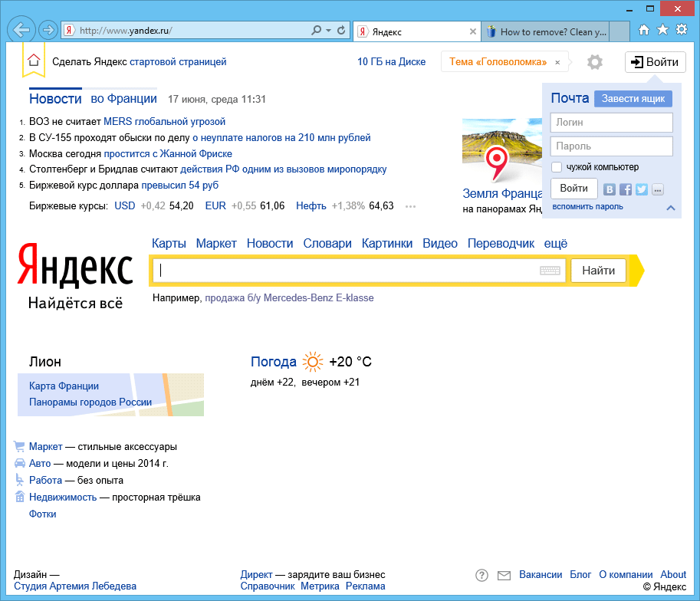Tick the чужой компьютер checkbox
Viewport: 700px width, 601px height.
(x=557, y=167)
